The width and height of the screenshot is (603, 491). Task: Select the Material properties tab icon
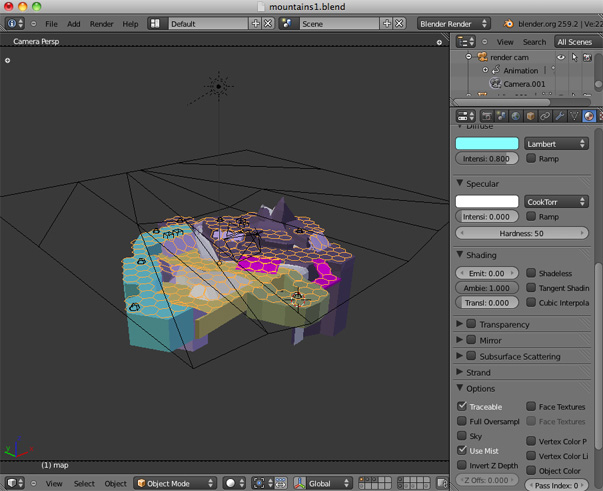[588, 117]
